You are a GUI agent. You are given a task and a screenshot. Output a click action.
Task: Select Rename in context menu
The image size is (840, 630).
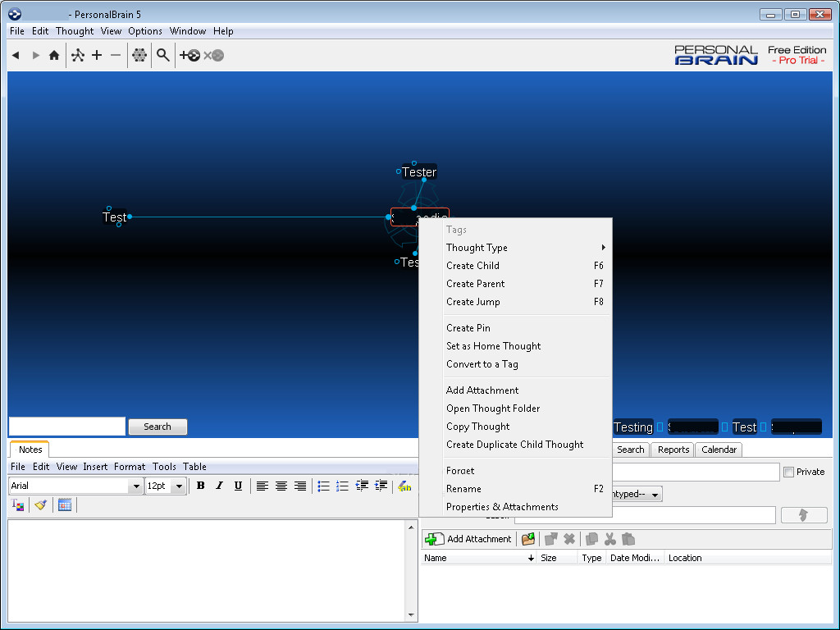[527, 489]
